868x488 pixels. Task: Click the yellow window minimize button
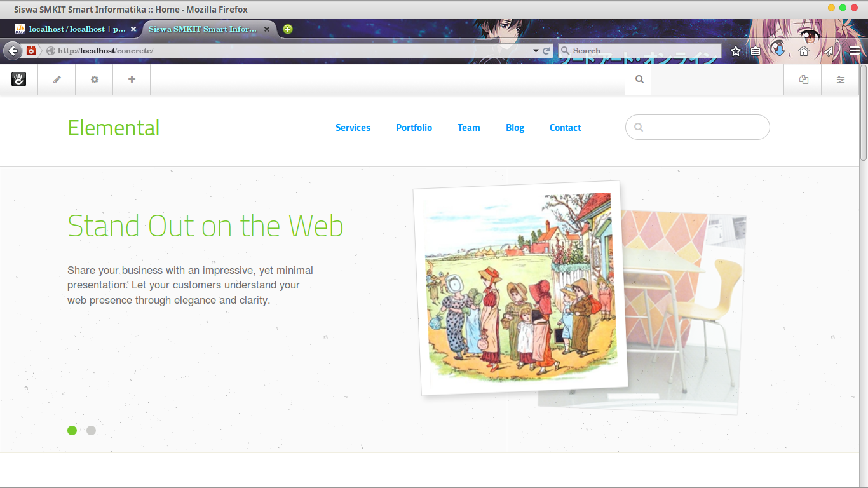(832, 8)
